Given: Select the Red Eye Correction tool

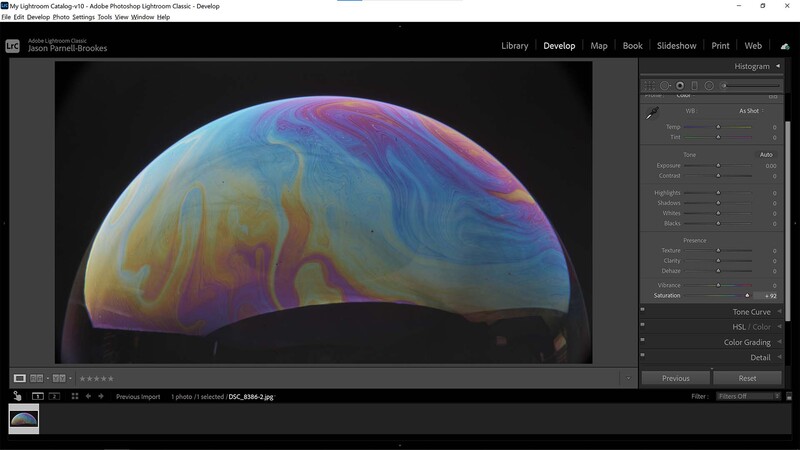Looking at the screenshot, I should [x=680, y=86].
